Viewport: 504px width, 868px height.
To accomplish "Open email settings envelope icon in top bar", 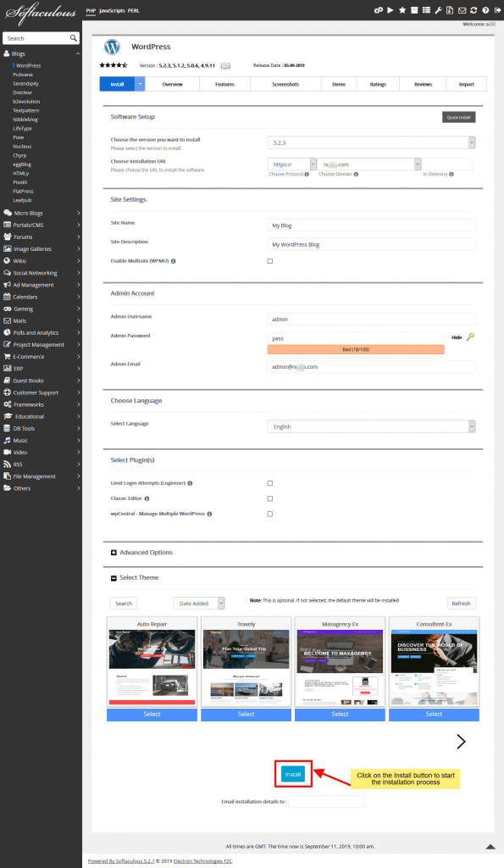I will pos(462,10).
